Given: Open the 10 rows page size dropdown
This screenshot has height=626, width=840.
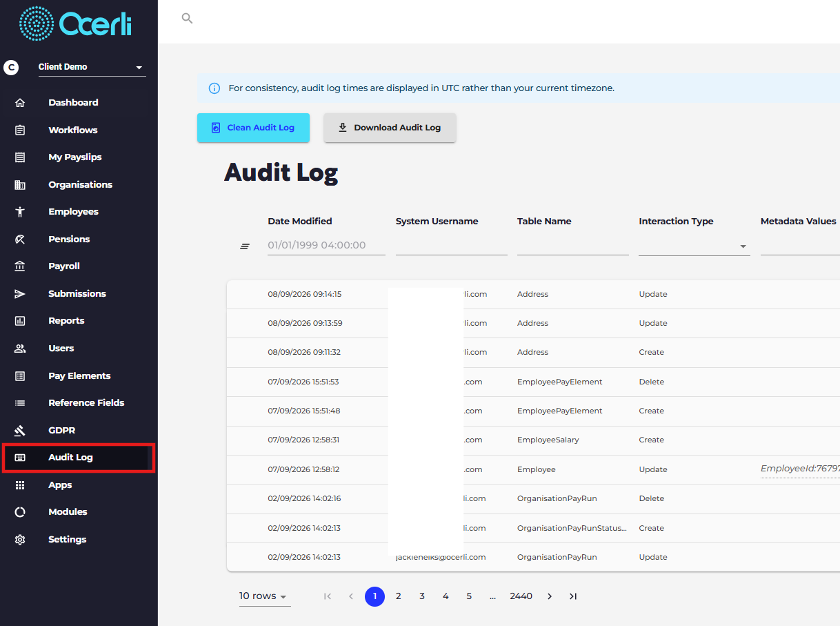Looking at the screenshot, I should tap(264, 596).
